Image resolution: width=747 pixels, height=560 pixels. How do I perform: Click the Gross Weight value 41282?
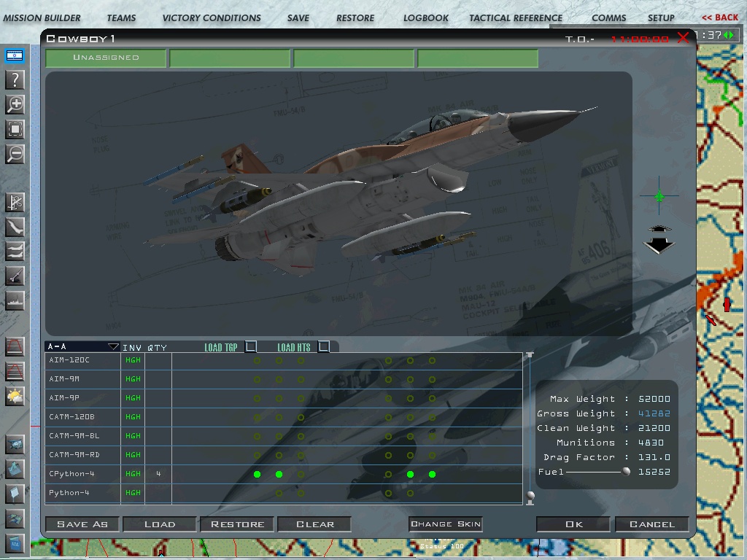point(654,413)
